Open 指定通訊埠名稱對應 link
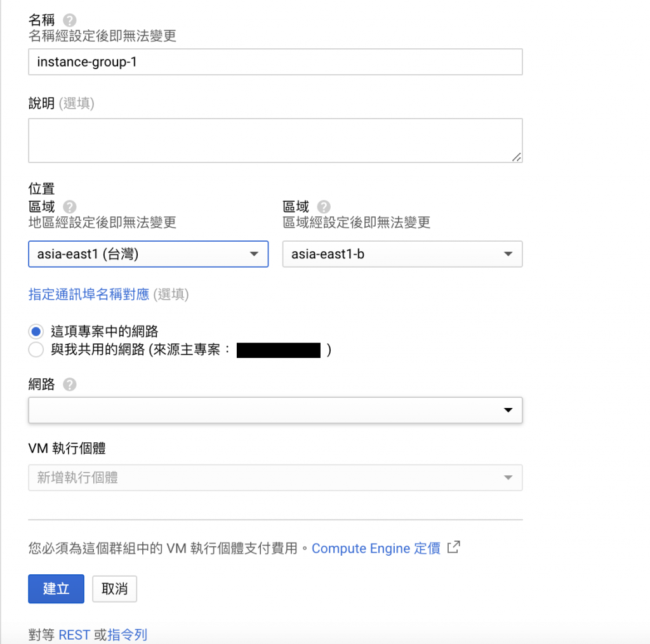Viewport: 650px width, 644px height. pos(89,294)
